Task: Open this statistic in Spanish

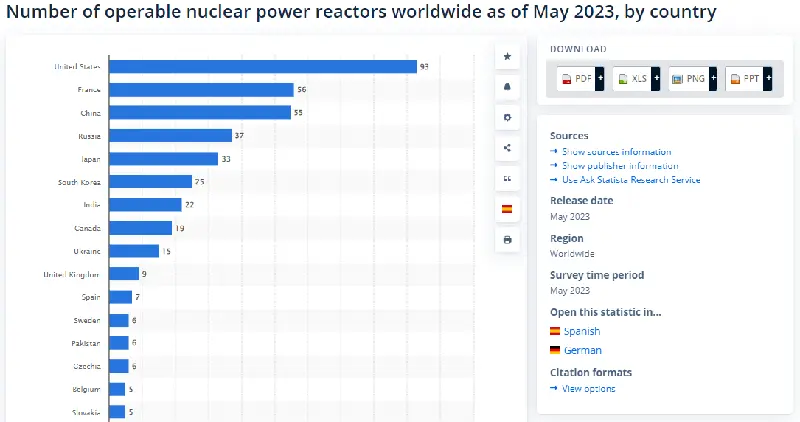Action: click(x=582, y=331)
